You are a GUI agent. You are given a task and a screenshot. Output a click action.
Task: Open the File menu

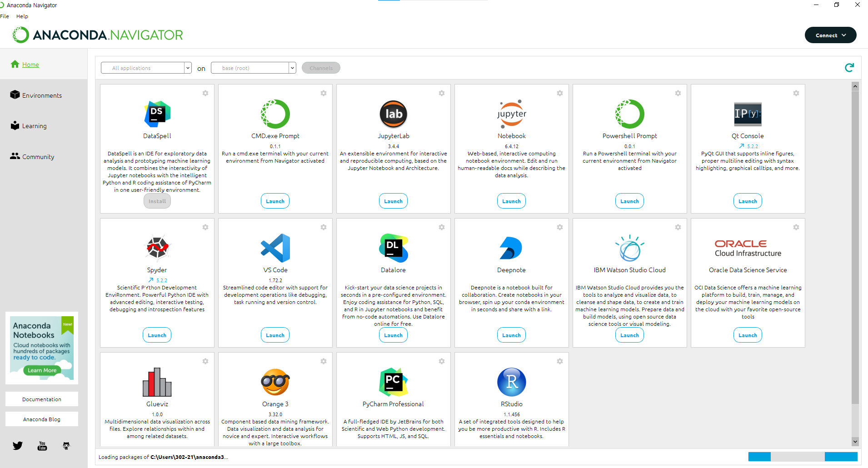(x=5, y=16)
